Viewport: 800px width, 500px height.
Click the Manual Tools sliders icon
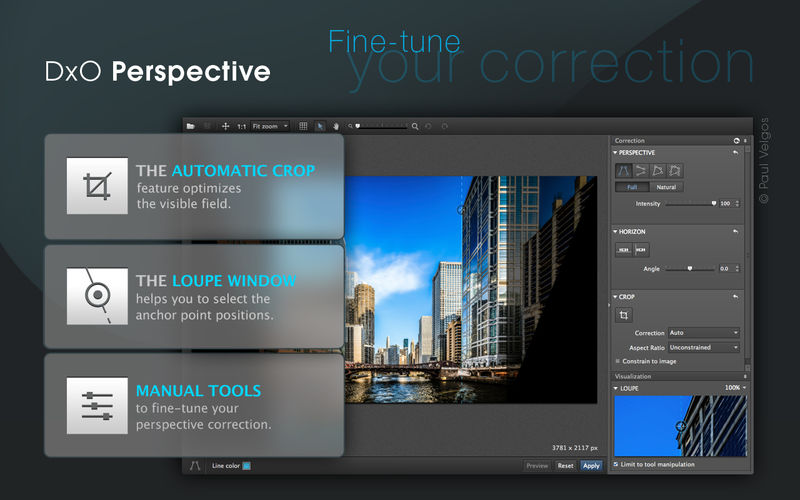pos(97,406)
